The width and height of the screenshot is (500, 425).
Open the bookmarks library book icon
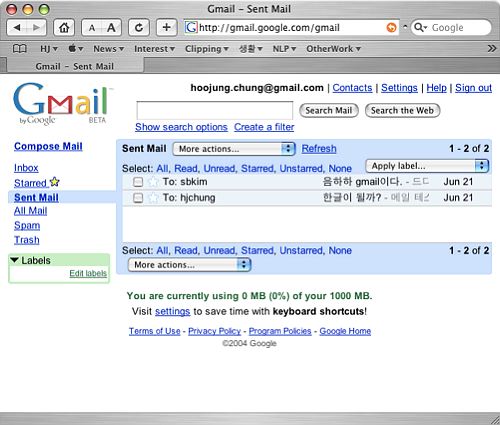pyautogui.click(x=19, y=49)
